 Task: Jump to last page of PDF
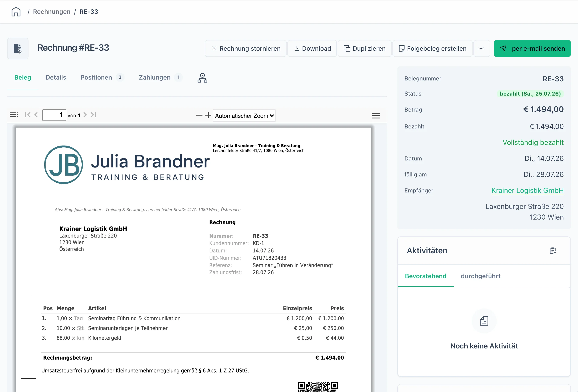click(x=93, y=115)
